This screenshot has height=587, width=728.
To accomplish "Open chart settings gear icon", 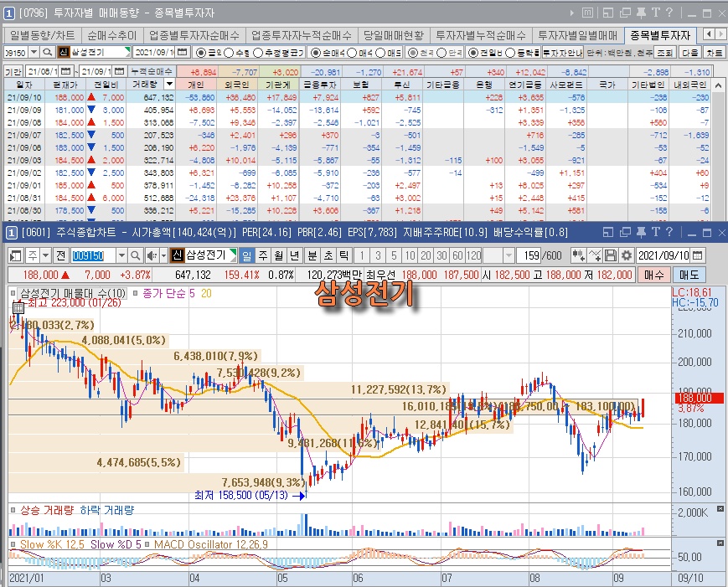I will [627, 255].
